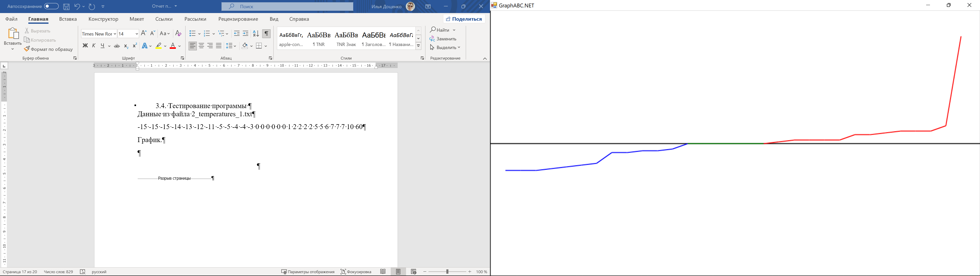This screenshot has height=276, width=980.
Task: Switch to read mode view icon
Action: (x=383, y=272)
